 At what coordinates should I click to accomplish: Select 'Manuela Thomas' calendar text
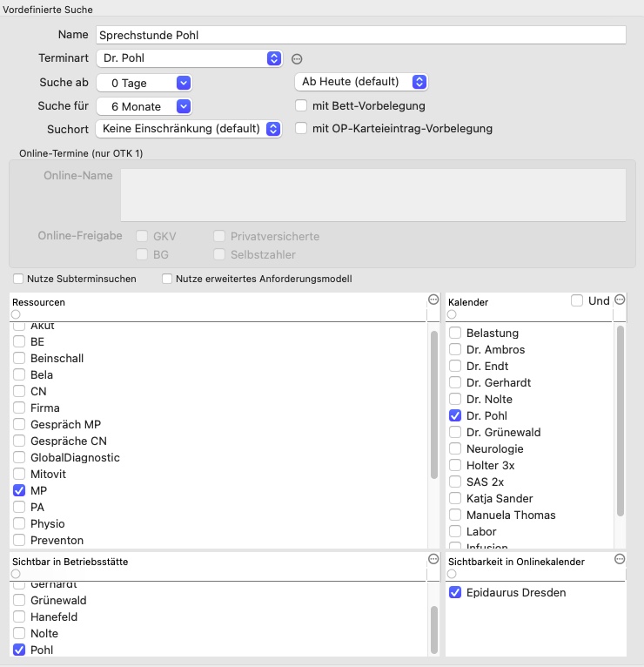pos(511,515)
